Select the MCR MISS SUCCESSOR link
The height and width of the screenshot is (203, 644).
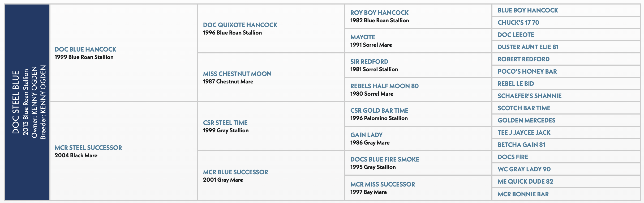tap(382, 184)
